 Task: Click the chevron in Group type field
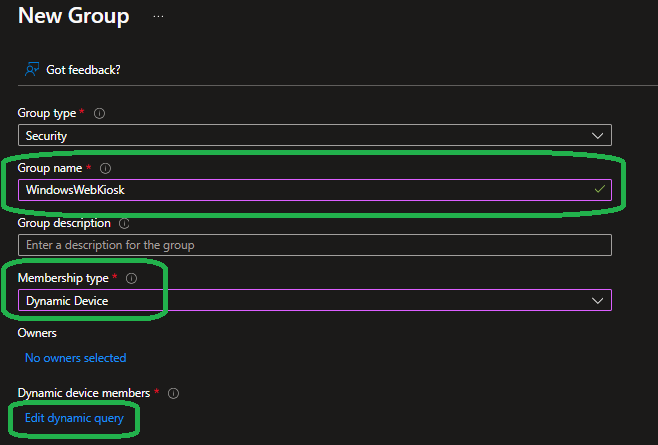598,135
